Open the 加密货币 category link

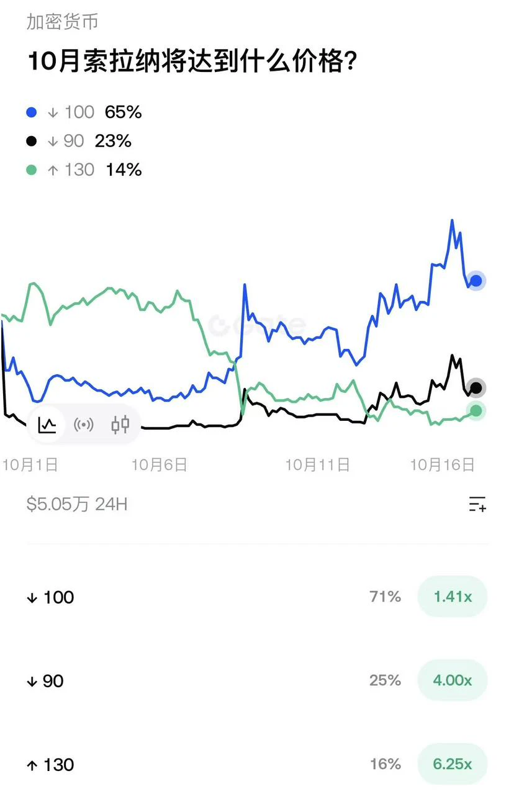tap(62, 22)
